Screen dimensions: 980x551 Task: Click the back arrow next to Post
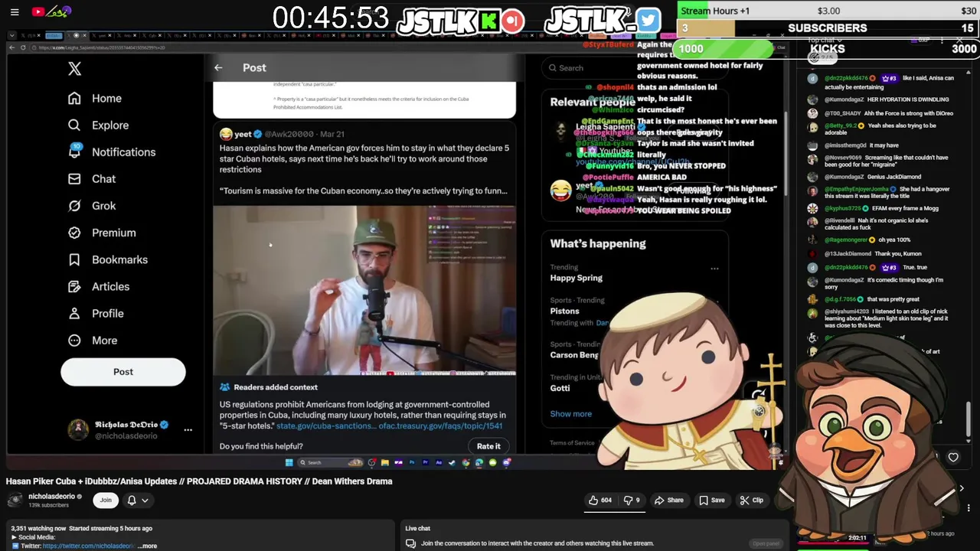coord(218,68)
